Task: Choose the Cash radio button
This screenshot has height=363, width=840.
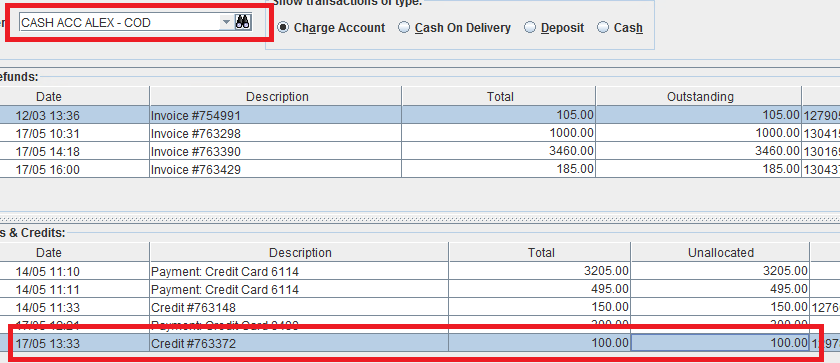Action: coord(620,28)
